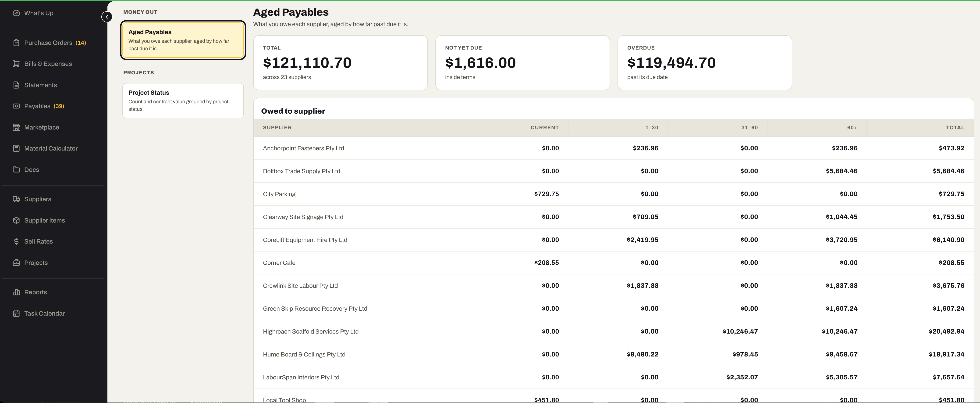This screenshot has height=403, width=980.
Task: Click LabourSpan 60+ amount $5,305.57
Action: click(842, 377)
